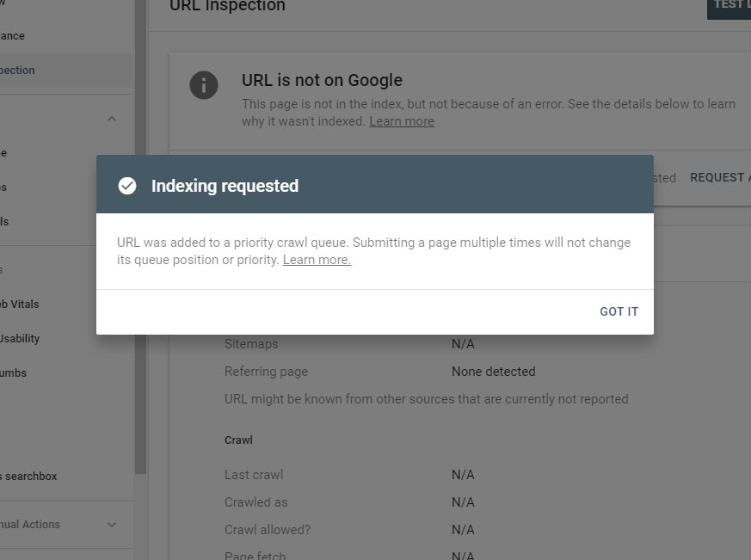Select the Performance sidebar item
The height and width of the screenshot is (560, 751).
(66, 36)
